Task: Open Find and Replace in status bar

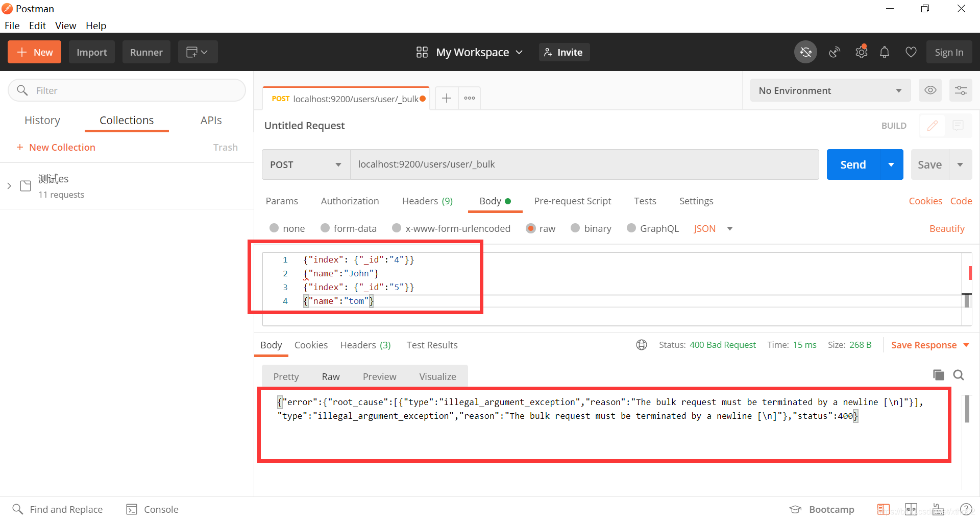Action: pyautogui.click(x=57, y=509)
